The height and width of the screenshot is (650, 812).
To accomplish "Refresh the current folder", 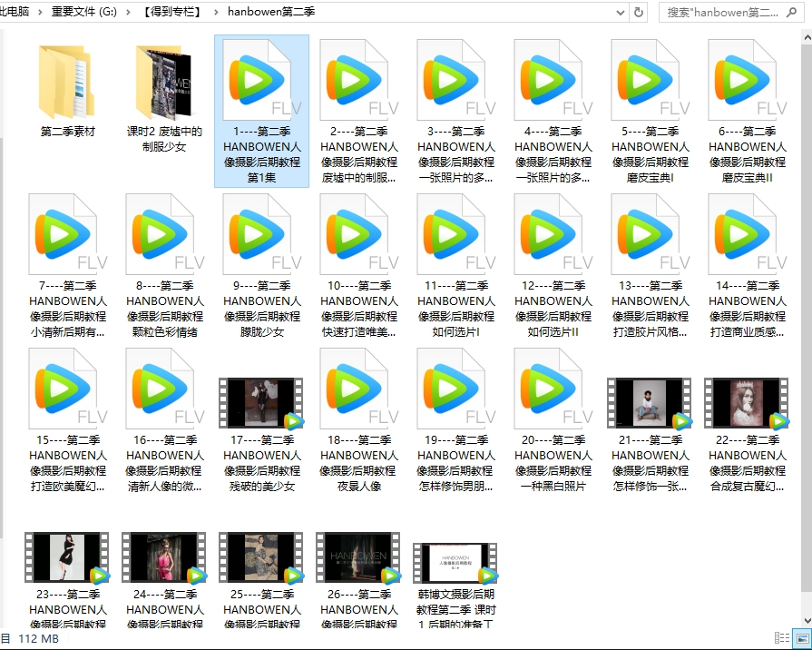I will point(639,13).
